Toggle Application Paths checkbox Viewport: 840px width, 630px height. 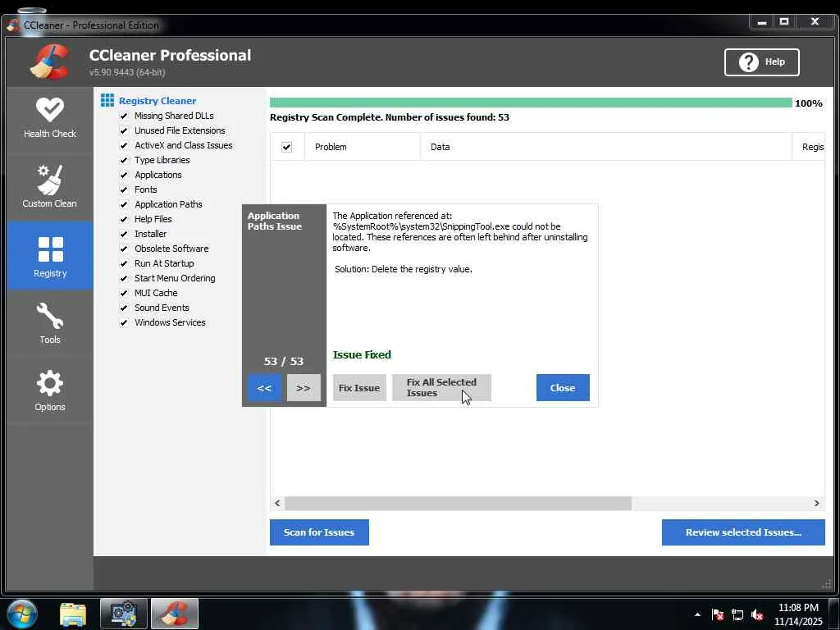click(x=124, y=204)
